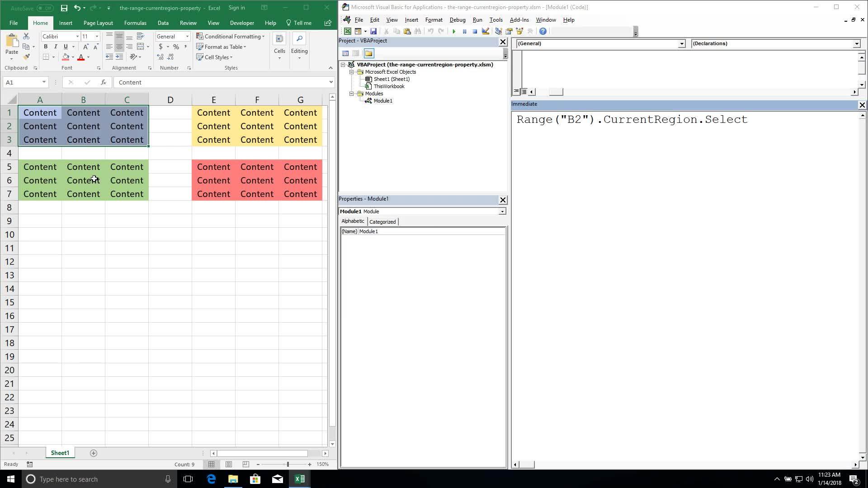Click Tell me search in Excel ribbon
Image resolution: width=868 pixels, height=488 pixels.
(299, 23)
